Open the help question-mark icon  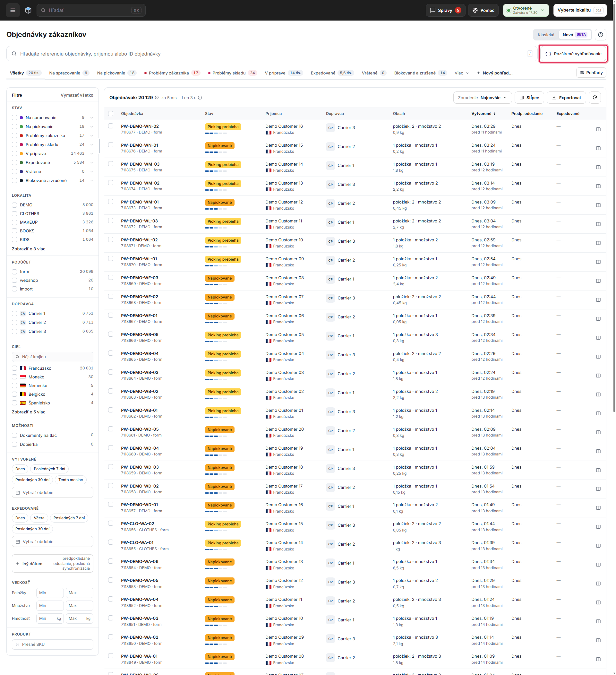click(601, 35)
